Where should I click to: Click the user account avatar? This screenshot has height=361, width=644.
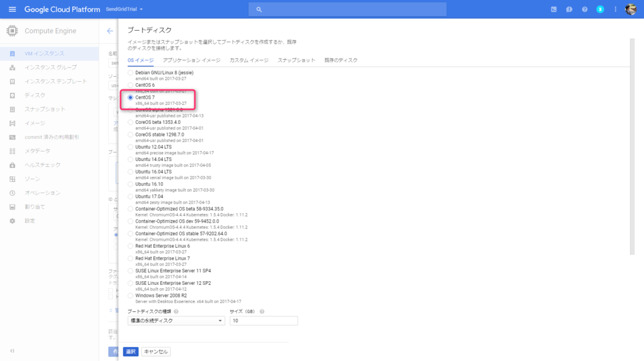click(x=630, y=9)
